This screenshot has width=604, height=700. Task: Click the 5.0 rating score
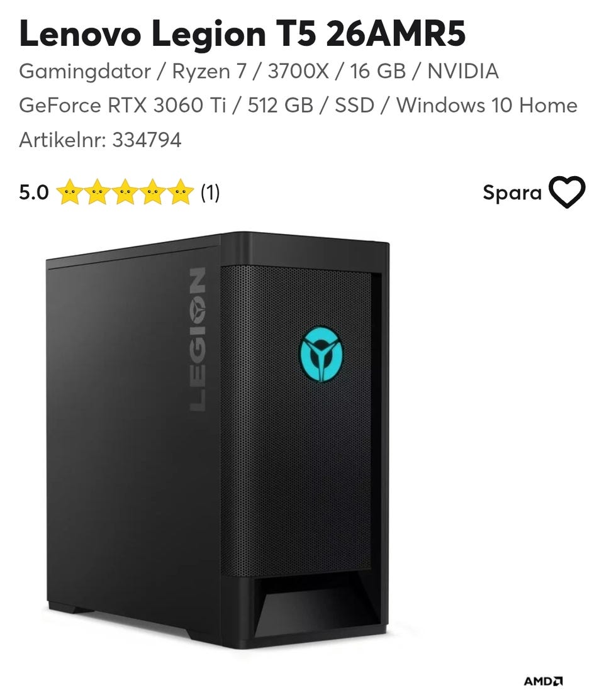point(34,192)
